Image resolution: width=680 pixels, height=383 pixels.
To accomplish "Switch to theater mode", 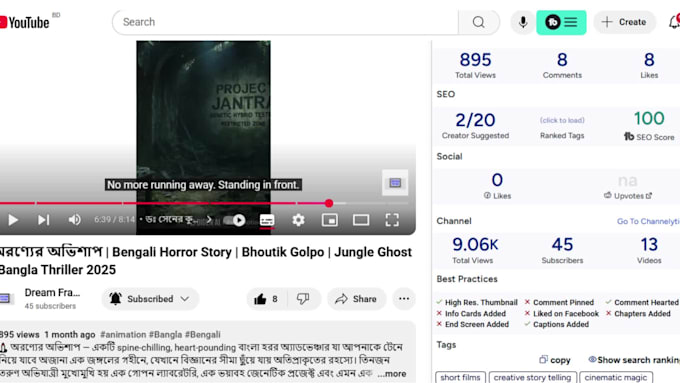I will [x=361, y=220].
